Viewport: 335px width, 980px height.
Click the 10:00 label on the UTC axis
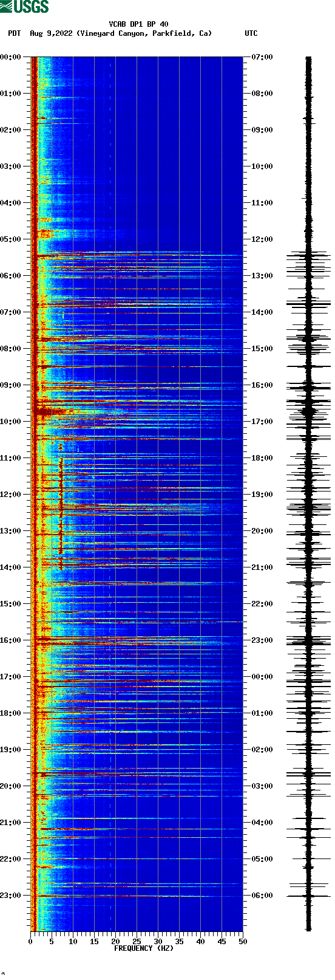262,166
